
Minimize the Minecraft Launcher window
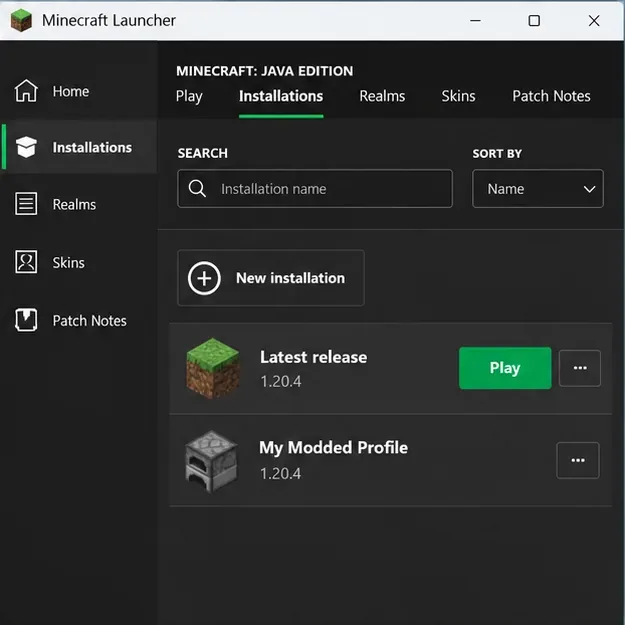point(475,20)
